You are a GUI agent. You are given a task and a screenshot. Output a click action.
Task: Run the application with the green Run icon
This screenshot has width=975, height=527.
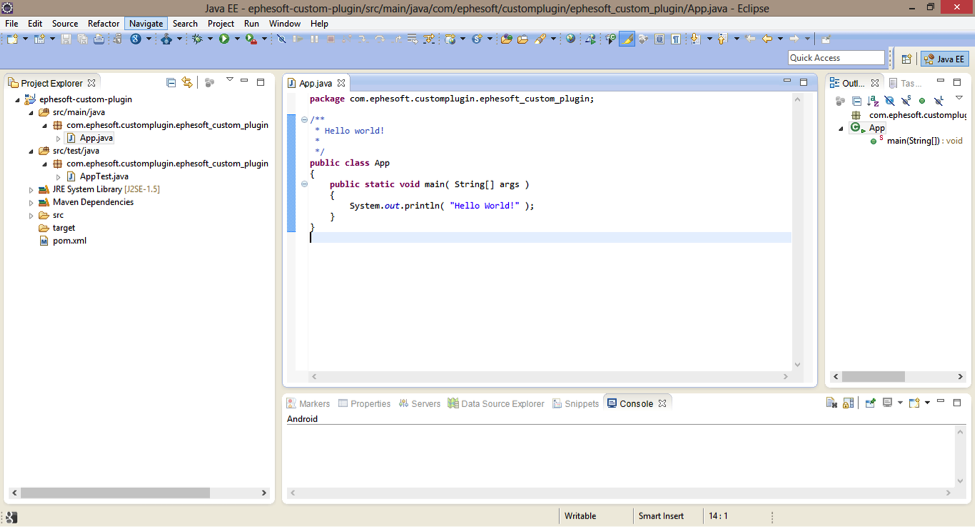(x=224, y=39)
